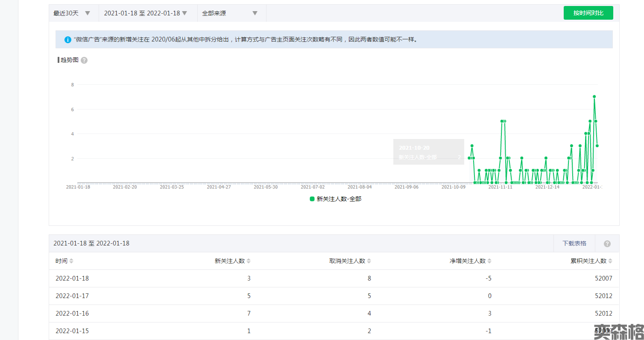Click the peak data point valued 7
The width and height of the screenshot is (644, 340).
click(594, 97)
